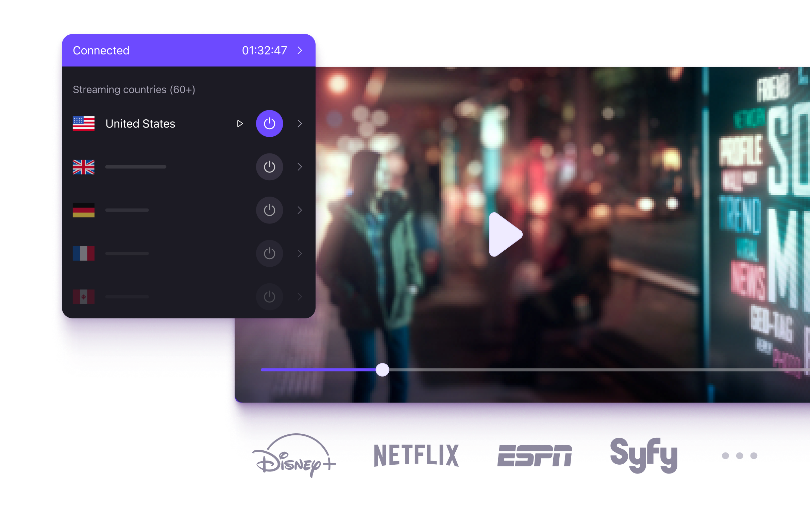
Task: Click the Connected status label
Action: click(x=101, y=50)
